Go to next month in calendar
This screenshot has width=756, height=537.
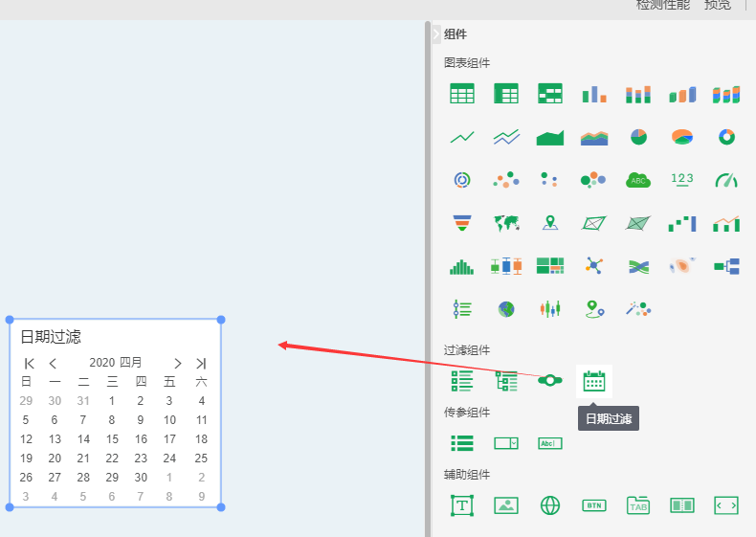pos(177,363)
